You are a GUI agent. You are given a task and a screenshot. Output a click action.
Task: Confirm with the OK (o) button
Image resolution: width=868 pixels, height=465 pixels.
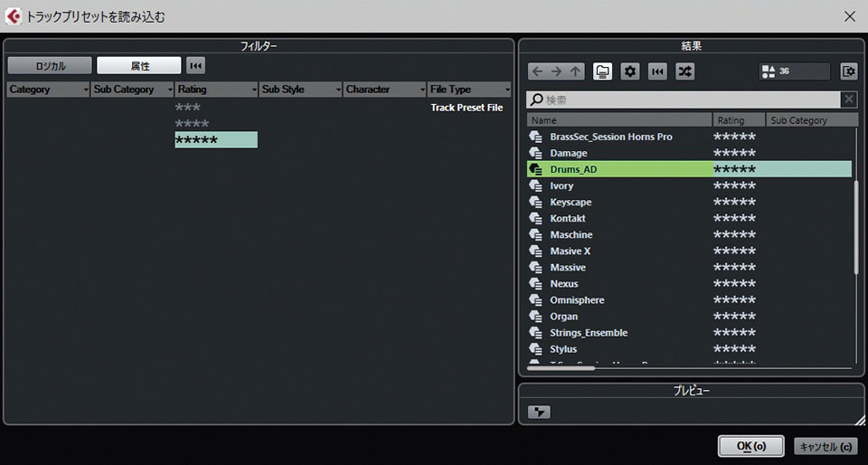(751, 446)
